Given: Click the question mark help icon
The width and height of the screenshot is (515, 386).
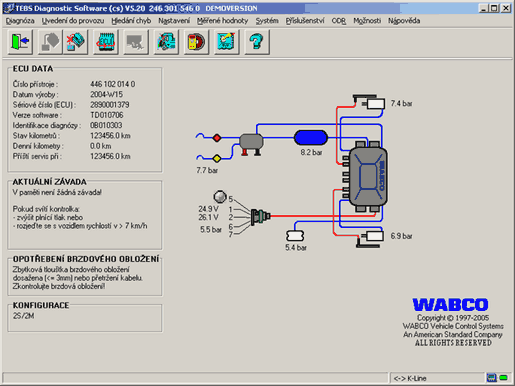Looking at the screenshot, I should [x=257, y=42].
